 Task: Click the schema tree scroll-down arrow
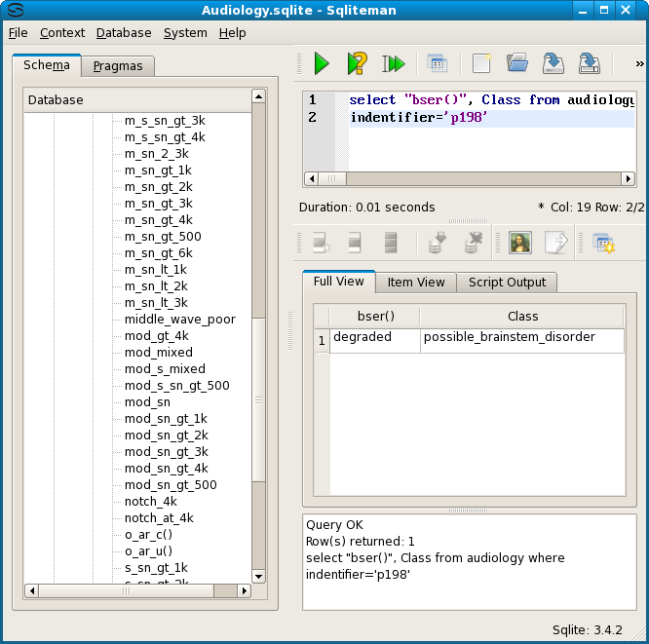coord(258,576)
